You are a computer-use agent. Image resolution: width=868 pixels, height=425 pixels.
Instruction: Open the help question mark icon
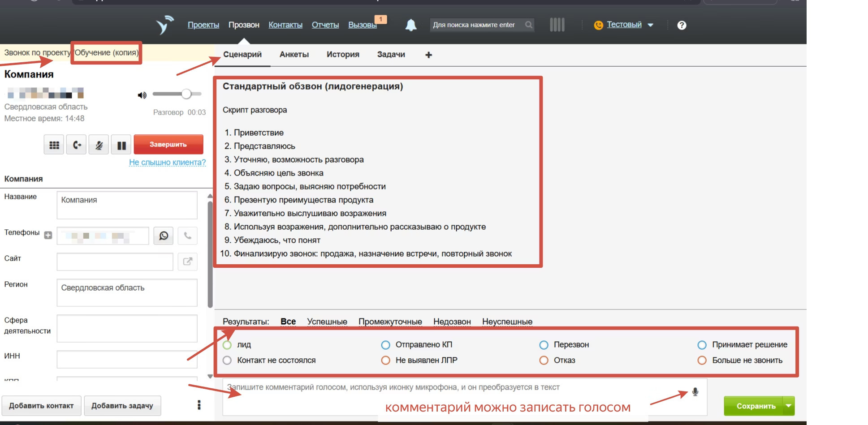(682, 25)
